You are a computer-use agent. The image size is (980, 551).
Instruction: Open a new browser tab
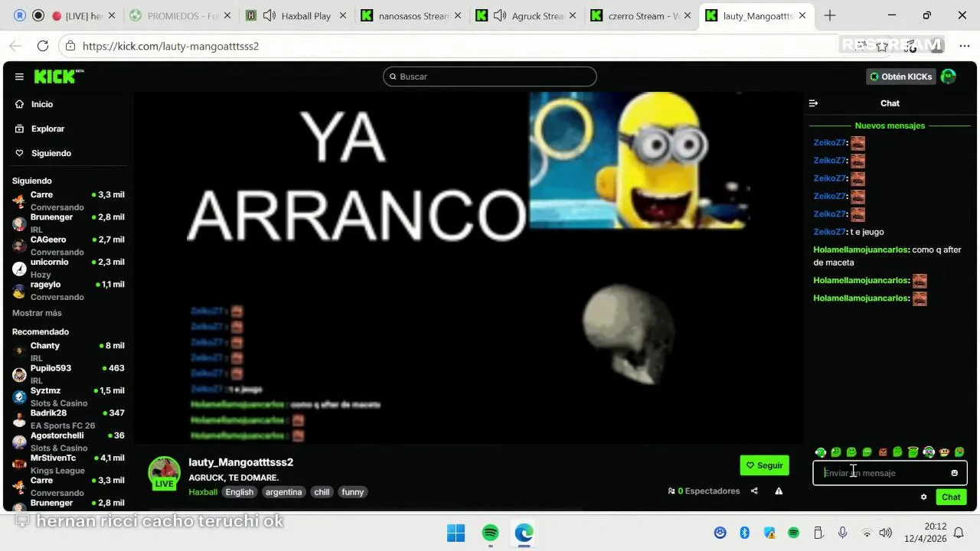point(829,15)
